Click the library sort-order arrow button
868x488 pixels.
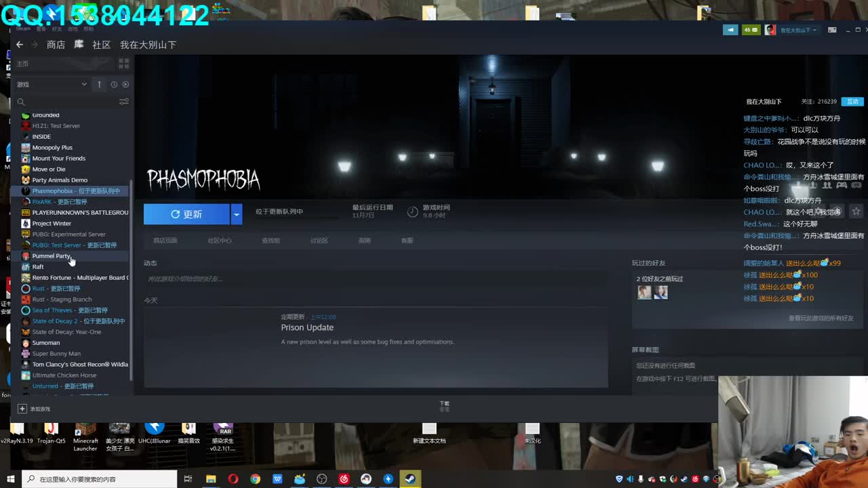[99, 85]
